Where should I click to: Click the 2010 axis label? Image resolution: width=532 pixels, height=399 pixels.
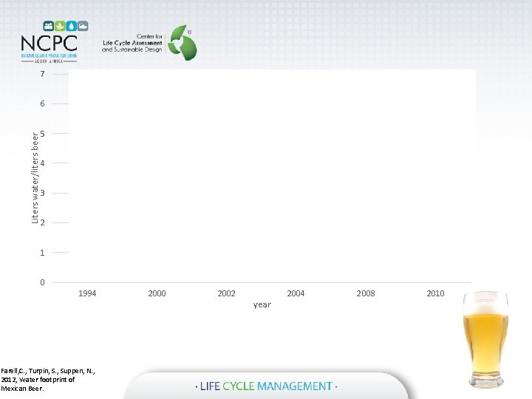[435, 293]
